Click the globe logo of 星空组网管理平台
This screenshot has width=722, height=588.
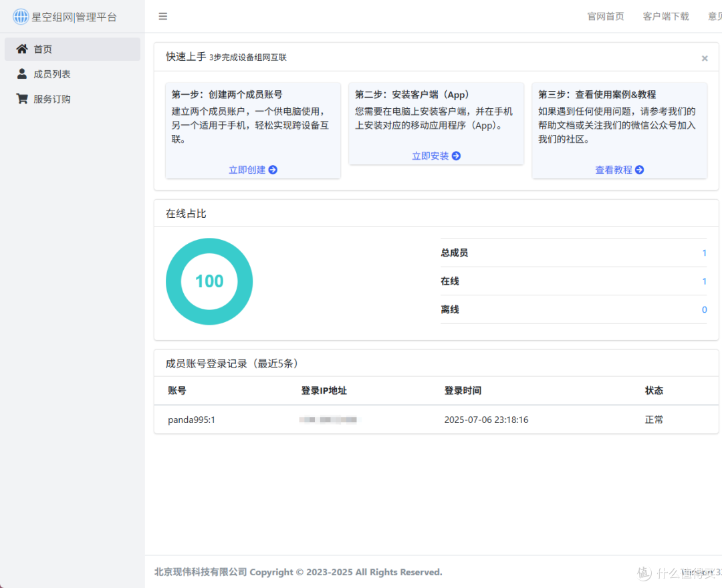21,17
